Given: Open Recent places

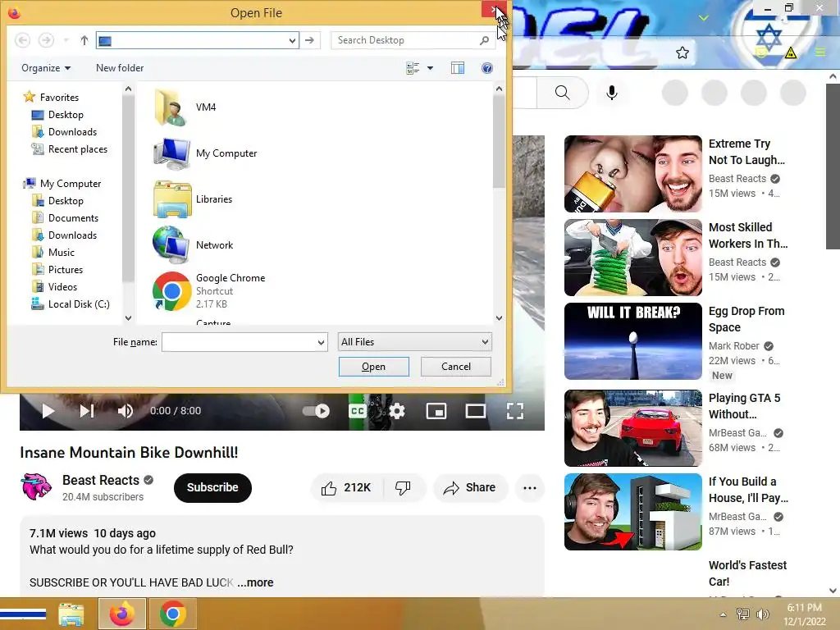Looking at the screenshot, I should pos(69,149).
